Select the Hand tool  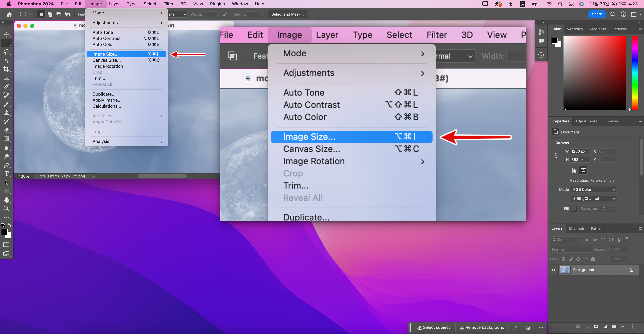pyautogui.click(x=6, y=200)
